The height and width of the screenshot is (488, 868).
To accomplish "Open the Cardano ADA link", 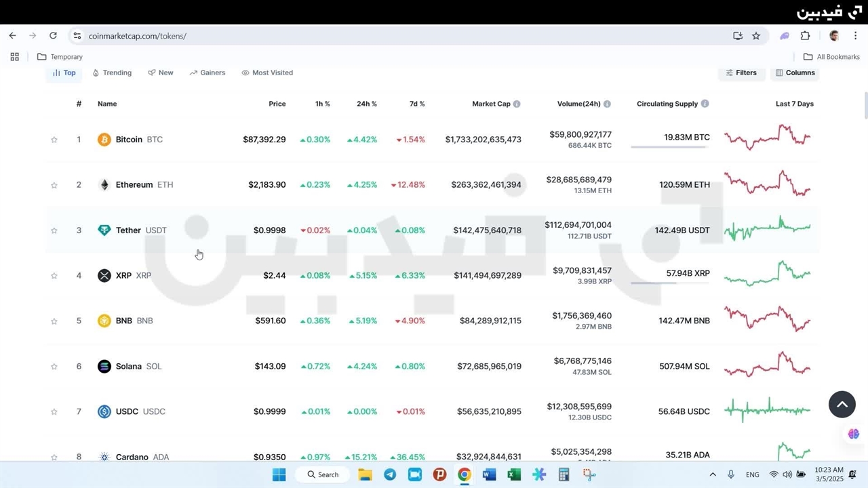I will (132, 457).
